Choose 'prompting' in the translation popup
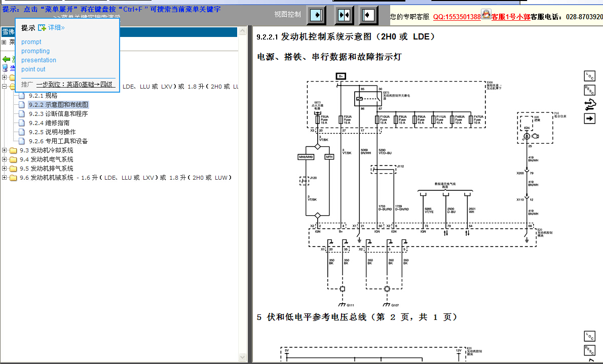The height and width of the screenshot is (364, 603). [35, 51]
